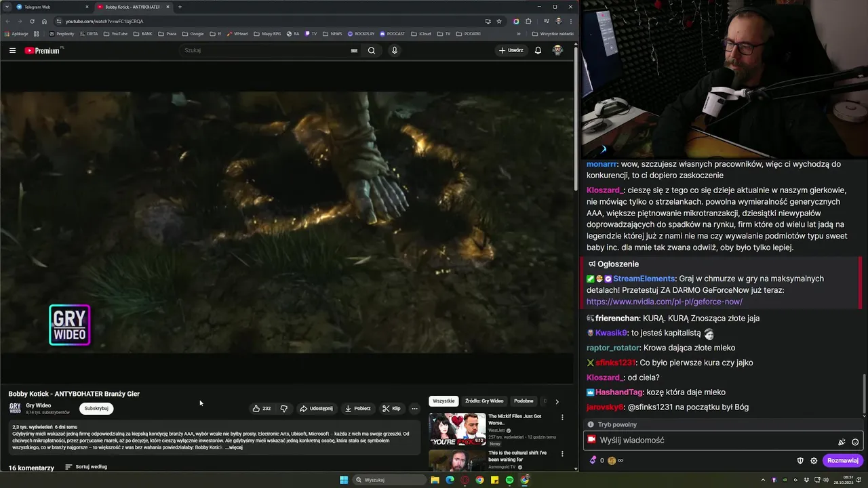Open the YouTube hamburger guide menu

12,50
